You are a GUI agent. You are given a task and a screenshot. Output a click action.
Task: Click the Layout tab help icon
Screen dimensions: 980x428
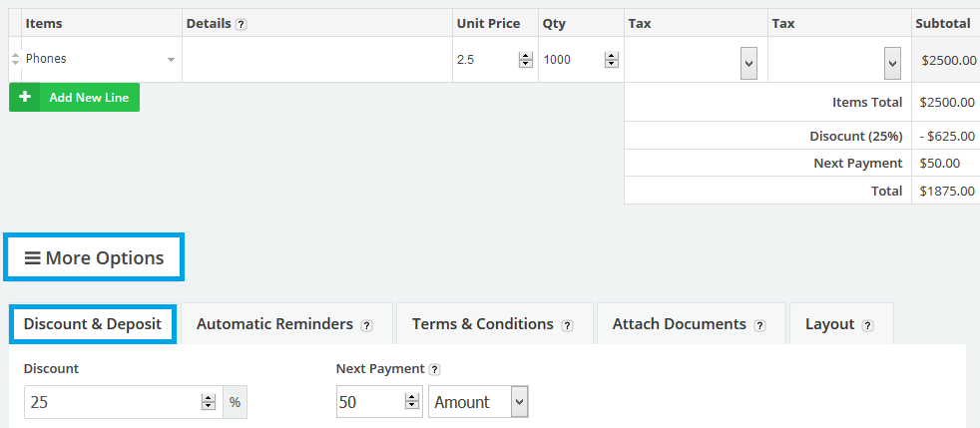[x=868, y=325]
